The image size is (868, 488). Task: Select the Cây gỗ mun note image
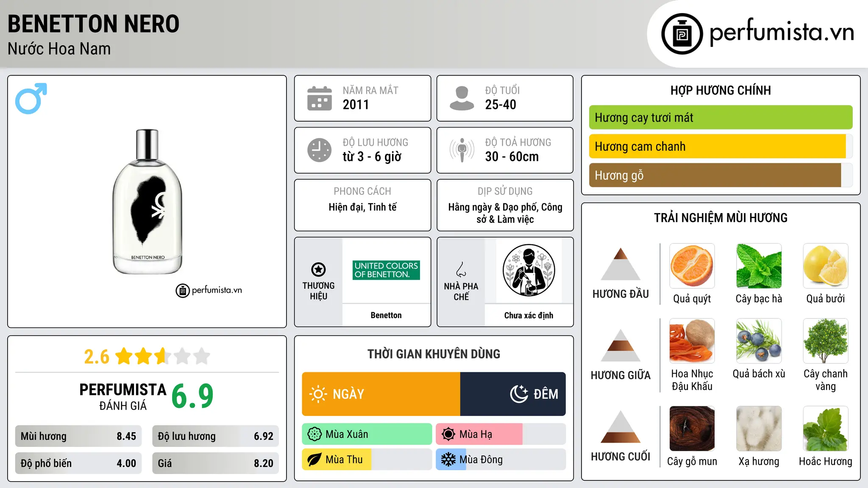tap(692, 428)
